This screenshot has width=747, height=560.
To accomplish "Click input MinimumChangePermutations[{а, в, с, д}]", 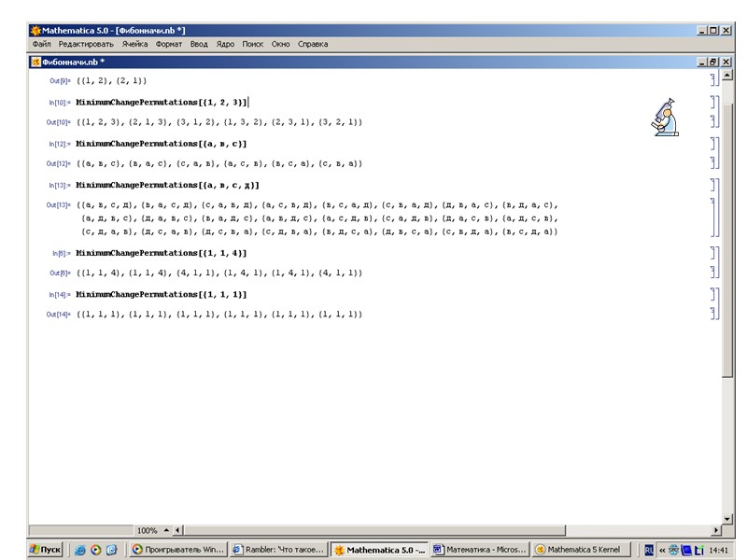I will pos(168,185).
